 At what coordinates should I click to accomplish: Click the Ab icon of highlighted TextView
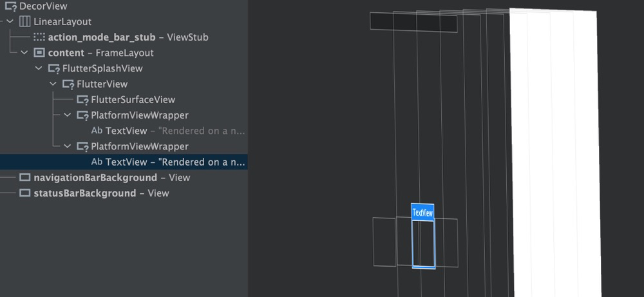97,162
